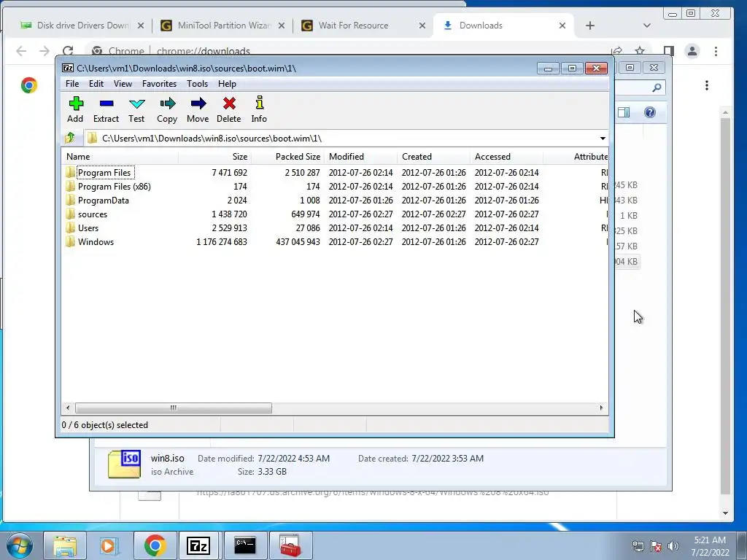The image size is (747, 560).
Task: Open the Windows Start button
Action: (20, 545)
